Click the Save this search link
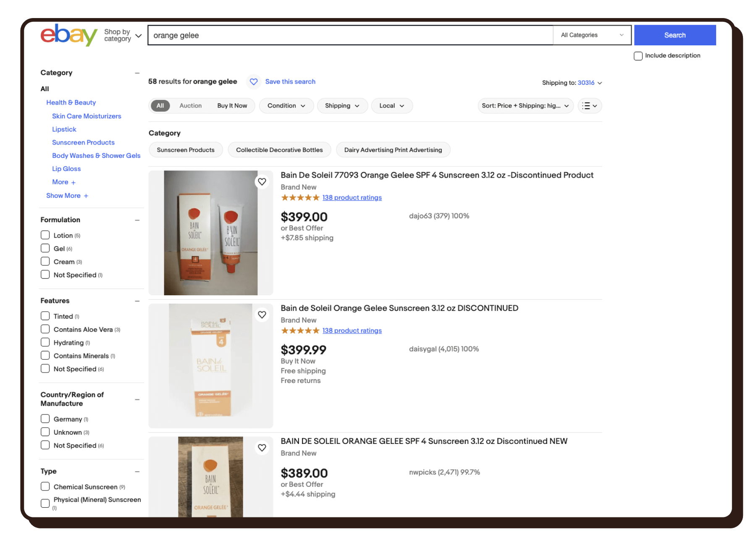Viewport: 756px width, 538px height. pos(290,81)
